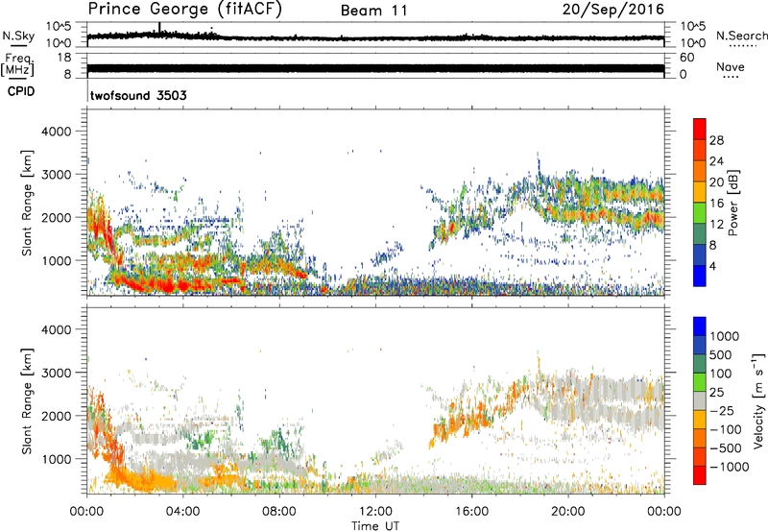The image size is (768, 532).
Task: Click the '16:00' time axis label
Action: click(471, 512)
